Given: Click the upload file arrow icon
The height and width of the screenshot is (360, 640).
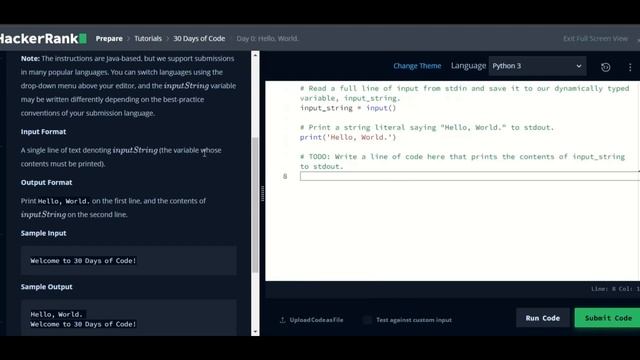Looking at the screenshot, I should point(282,320).
